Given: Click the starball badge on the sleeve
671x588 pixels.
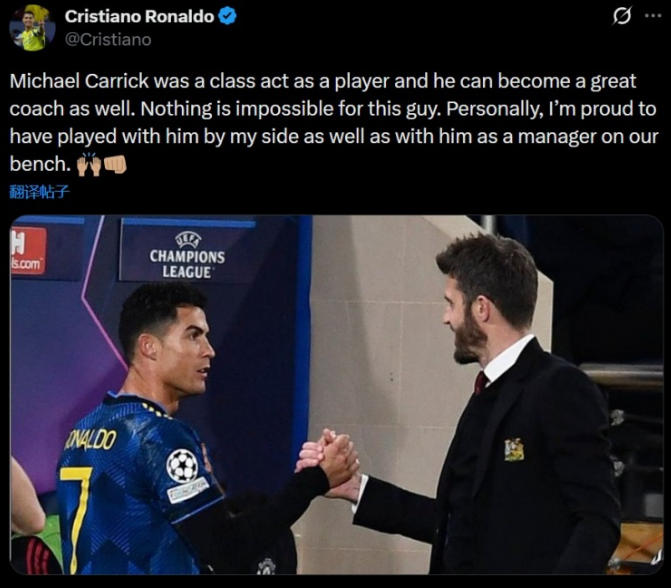Looking at the screenshot, I should 182,466.
